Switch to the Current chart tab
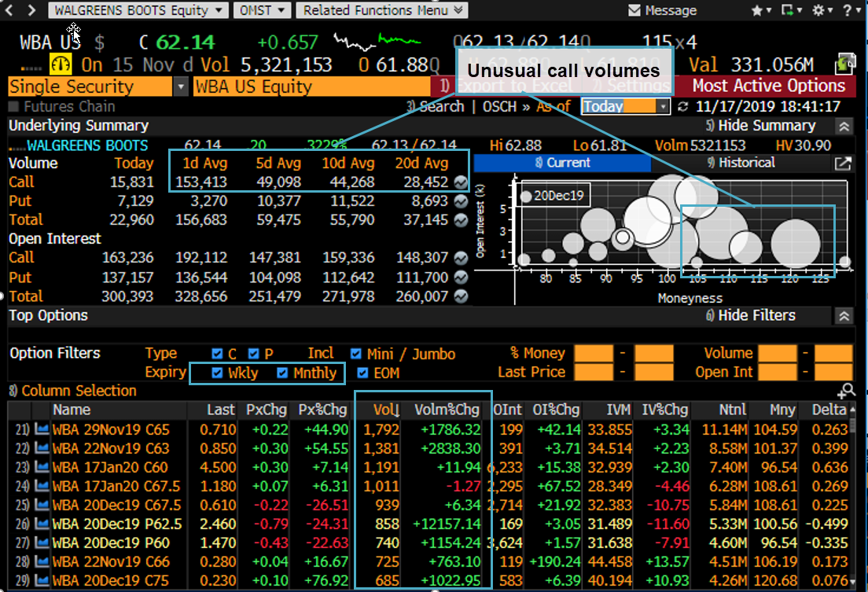The width and height of the screenshot is (868, 592). pos(562,163)
